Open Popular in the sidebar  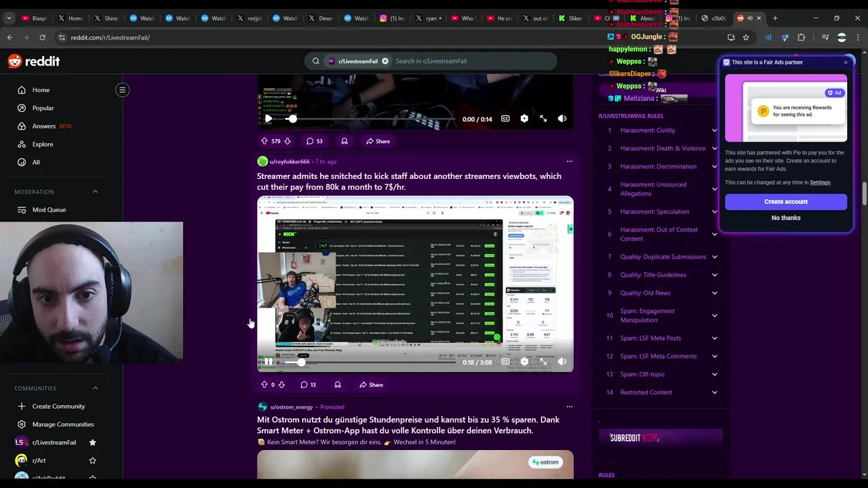tap(43, 108)
